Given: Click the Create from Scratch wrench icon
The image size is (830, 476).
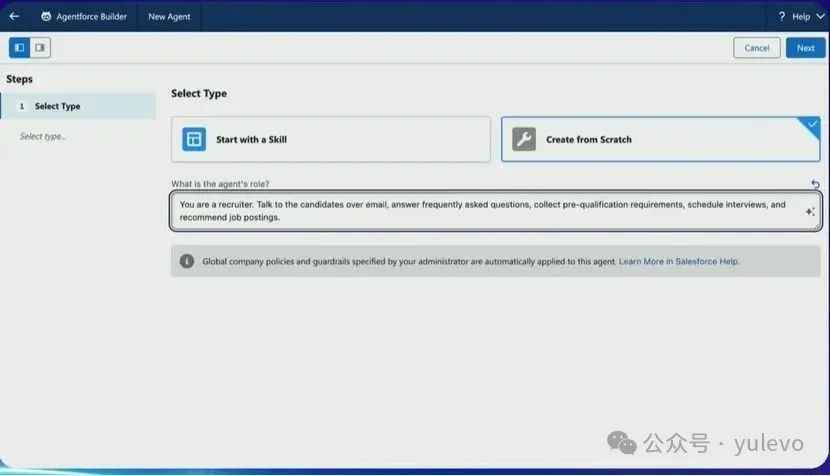Looking at the screenshot, I should [x=524, y=139].
